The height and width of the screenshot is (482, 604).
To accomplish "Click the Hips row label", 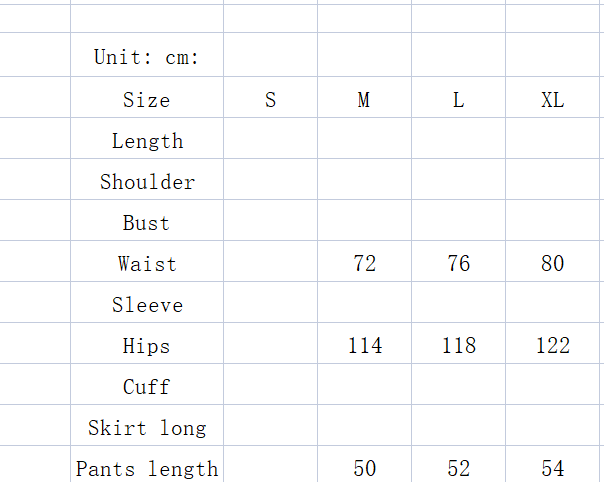I will pyautogui.click(x=147, y=346).
